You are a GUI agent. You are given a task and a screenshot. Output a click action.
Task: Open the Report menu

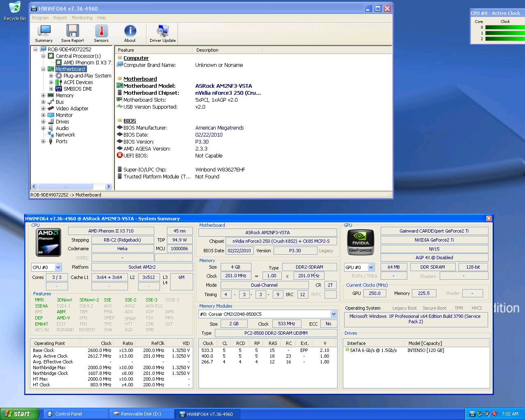[60, 18]
